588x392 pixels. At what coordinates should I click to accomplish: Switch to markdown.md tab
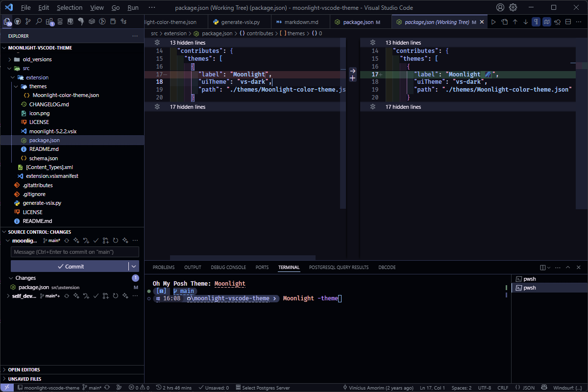[x=301, y=22]
